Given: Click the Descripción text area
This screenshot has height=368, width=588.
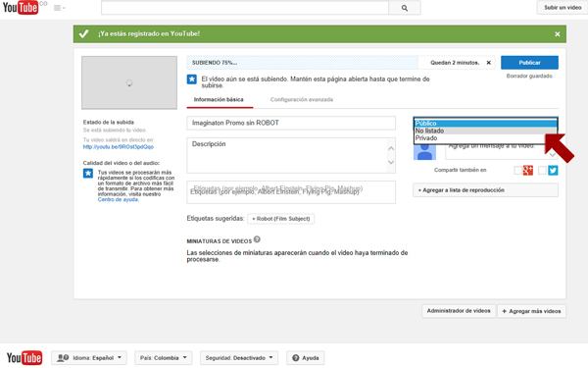Looking at the screenshot, I should click(x=291, y=155).
